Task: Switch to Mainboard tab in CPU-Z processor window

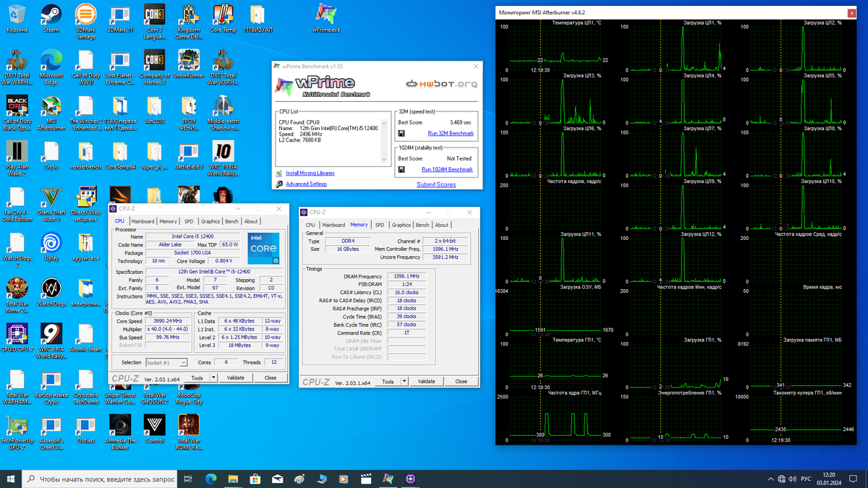Action: 142,221
